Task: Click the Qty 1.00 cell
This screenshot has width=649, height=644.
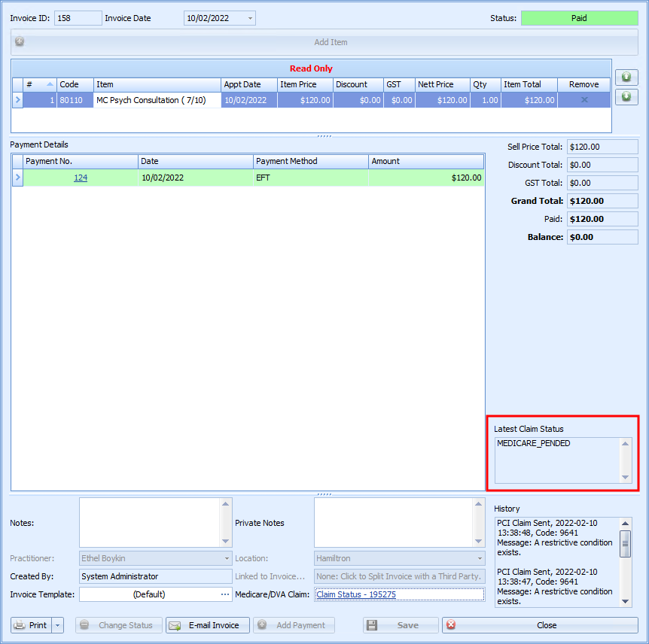Action: (486, 100)
